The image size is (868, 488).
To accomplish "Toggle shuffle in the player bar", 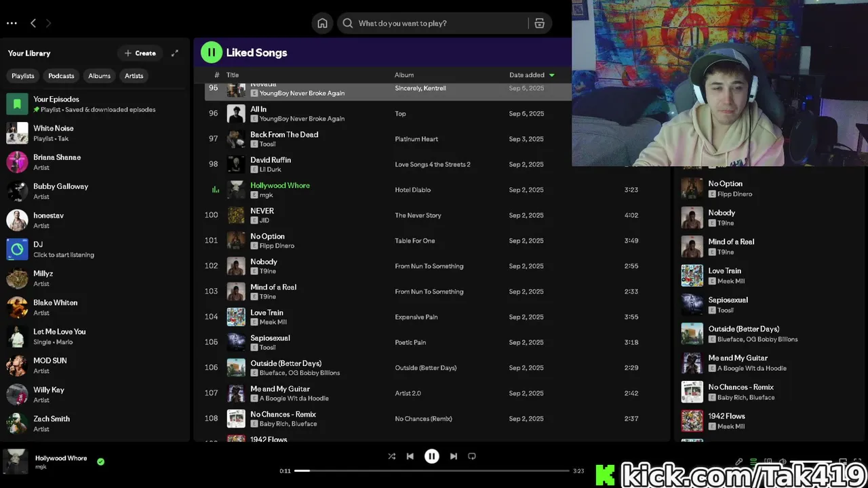I will point(391,456).
